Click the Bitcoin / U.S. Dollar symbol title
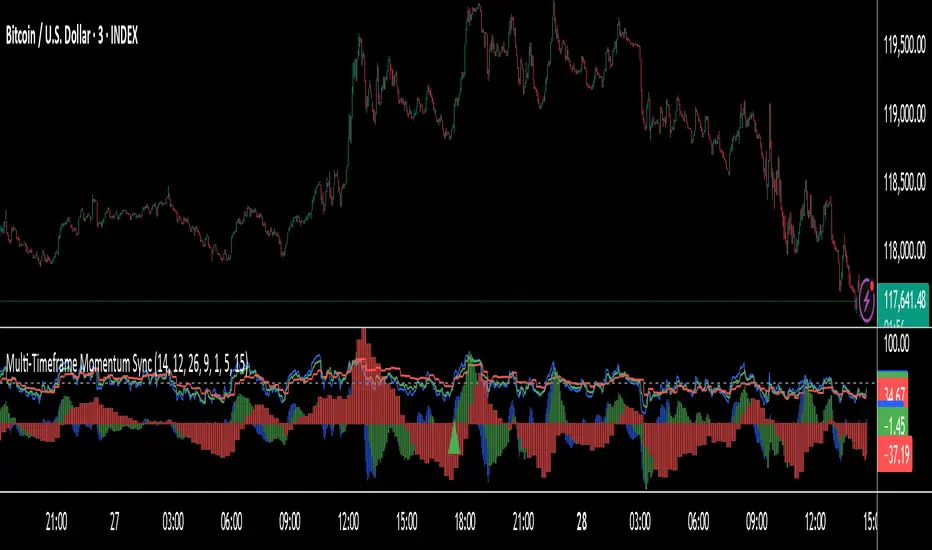932x550 pixels. click(72, 36)
